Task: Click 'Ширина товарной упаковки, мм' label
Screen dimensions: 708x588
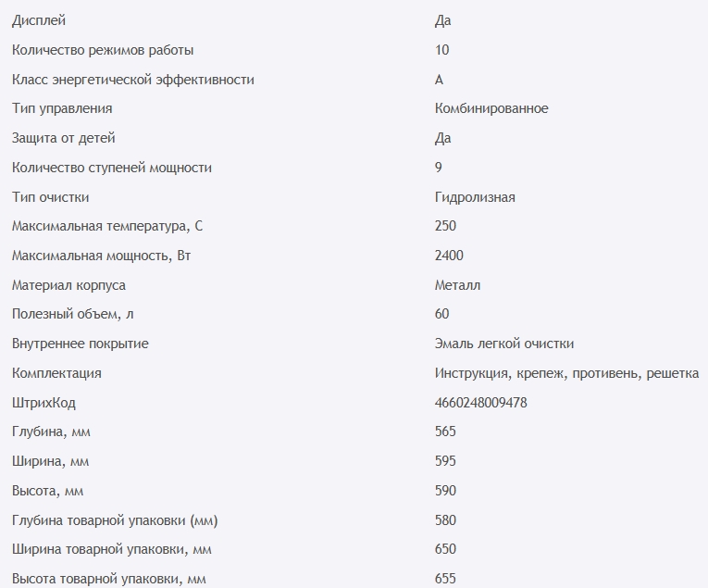Action: (x=112, y=549)
